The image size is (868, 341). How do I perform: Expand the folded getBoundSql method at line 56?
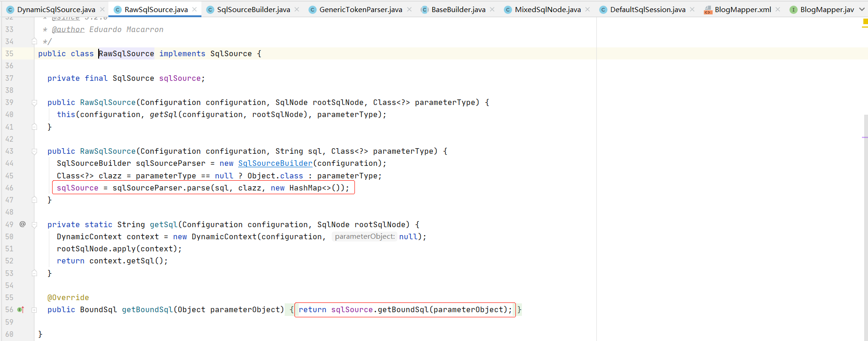(x=34, y=309)
